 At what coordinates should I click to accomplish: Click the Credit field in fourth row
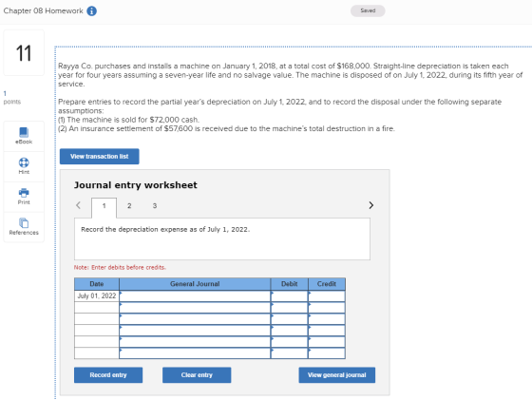(327, 331)
